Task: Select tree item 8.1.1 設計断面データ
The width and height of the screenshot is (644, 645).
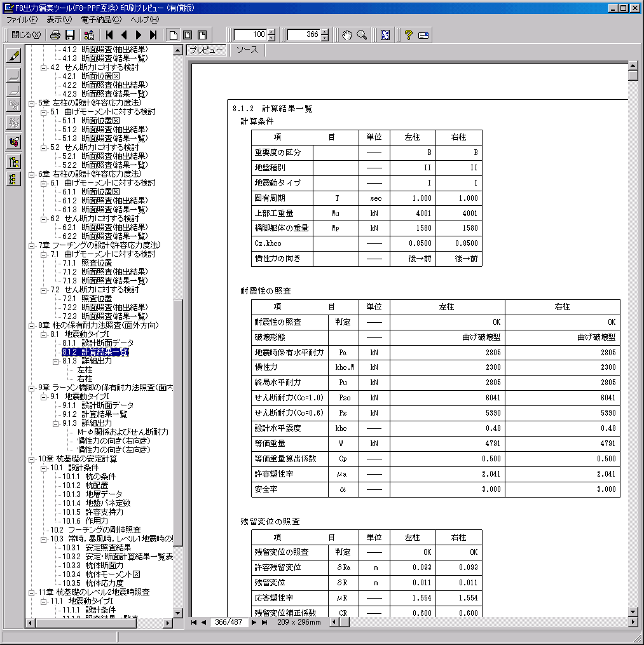Action: (98, 343)
